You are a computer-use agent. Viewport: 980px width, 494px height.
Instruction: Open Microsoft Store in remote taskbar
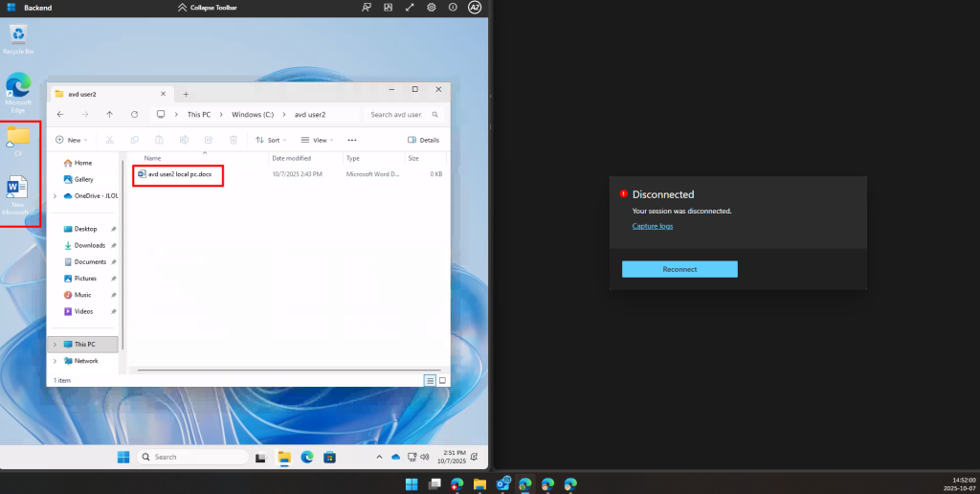pos(330,458)
